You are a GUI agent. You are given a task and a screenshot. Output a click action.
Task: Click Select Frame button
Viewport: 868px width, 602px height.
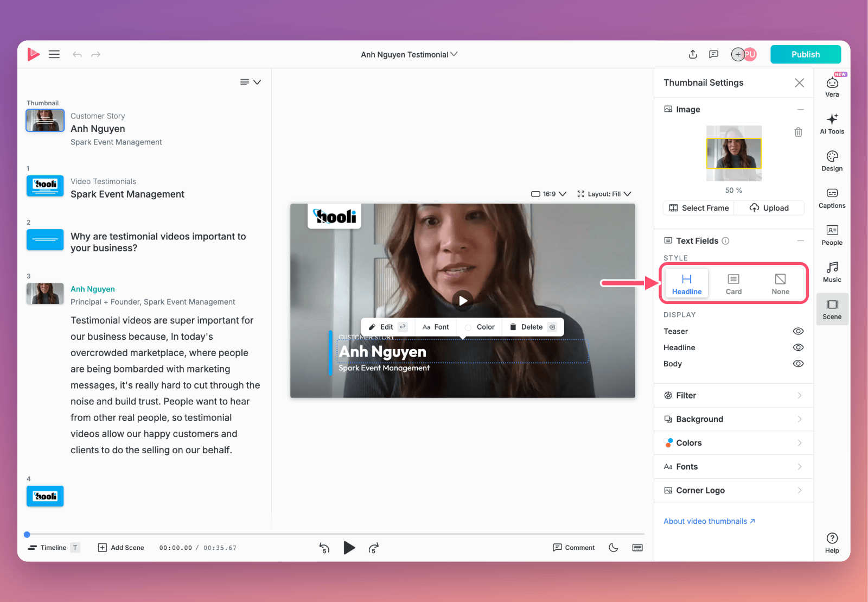[x=699, y=208]
